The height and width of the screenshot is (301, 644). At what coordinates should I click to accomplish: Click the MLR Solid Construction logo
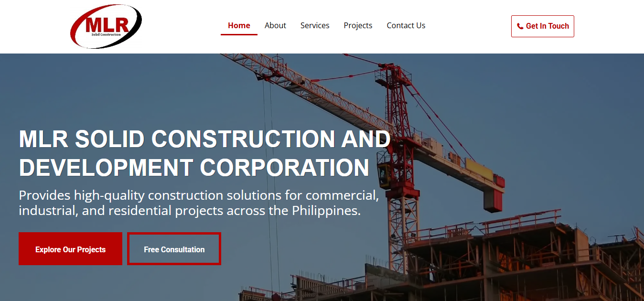106,26
